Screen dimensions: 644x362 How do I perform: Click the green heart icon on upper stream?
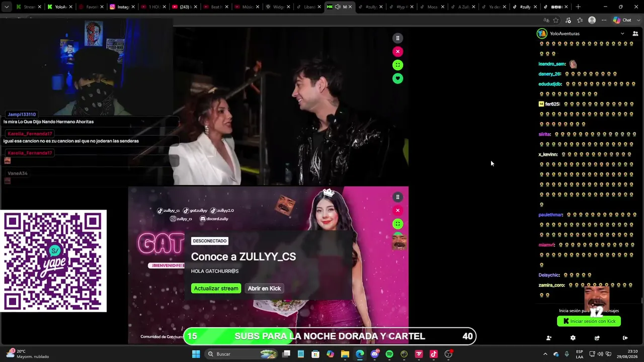coord(397,78)
